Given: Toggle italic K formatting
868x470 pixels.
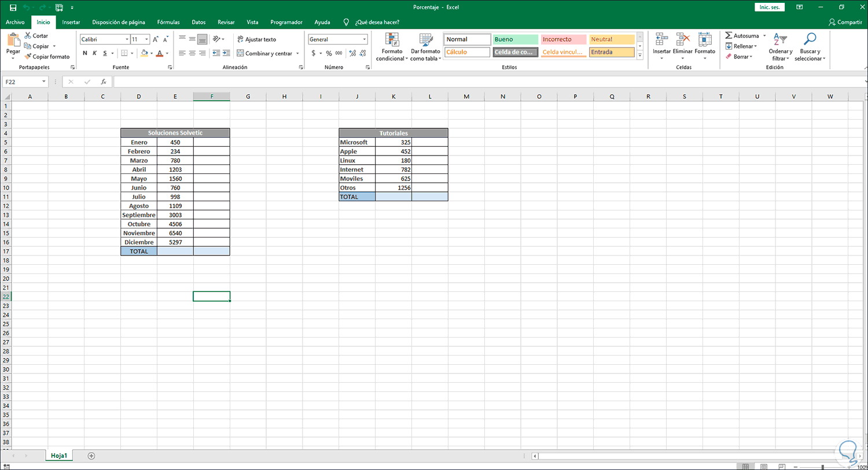Looking at the screenshot, I should pyautogui.click(x=95, y=53).
